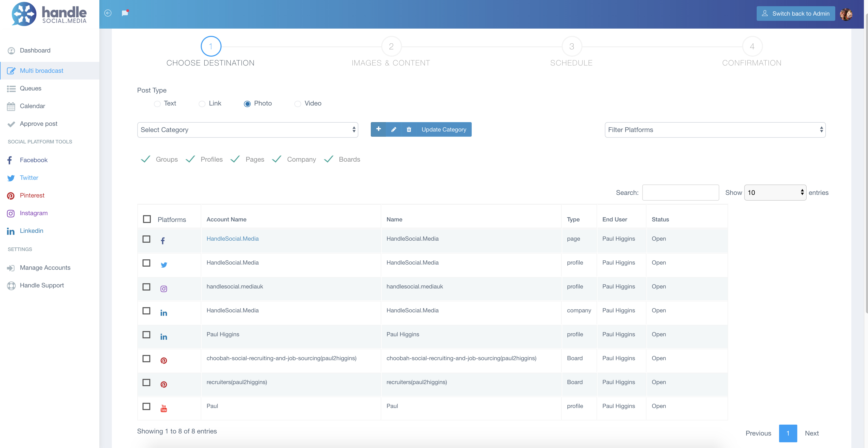868x448 pixels.
Task: Click the user avatar in header
Action: tap(846, 14)
